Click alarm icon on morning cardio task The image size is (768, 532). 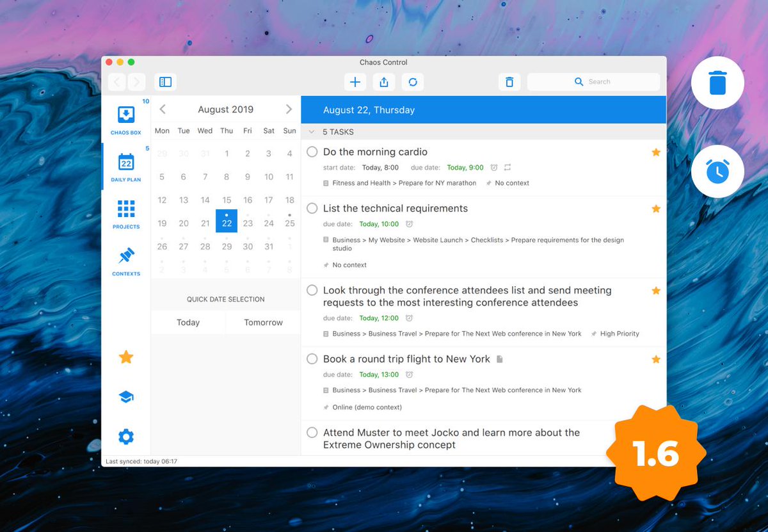[493, 168]
